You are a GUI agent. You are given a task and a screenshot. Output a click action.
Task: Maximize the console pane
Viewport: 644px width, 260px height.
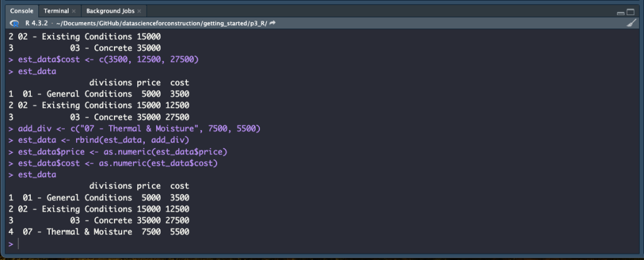631,12
